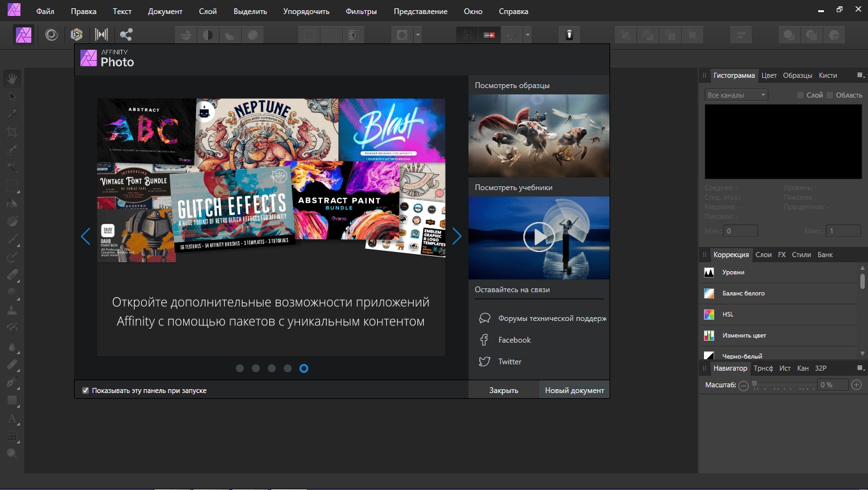Enable the 'Слой' histogram checkbox

[800, 95]
